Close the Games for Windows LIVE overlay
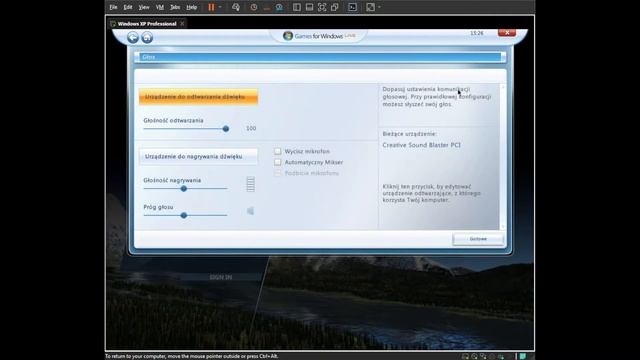Image resolution: width=640 pixels, height=360 pixels. pyautogui.click(x=507, y=33)
